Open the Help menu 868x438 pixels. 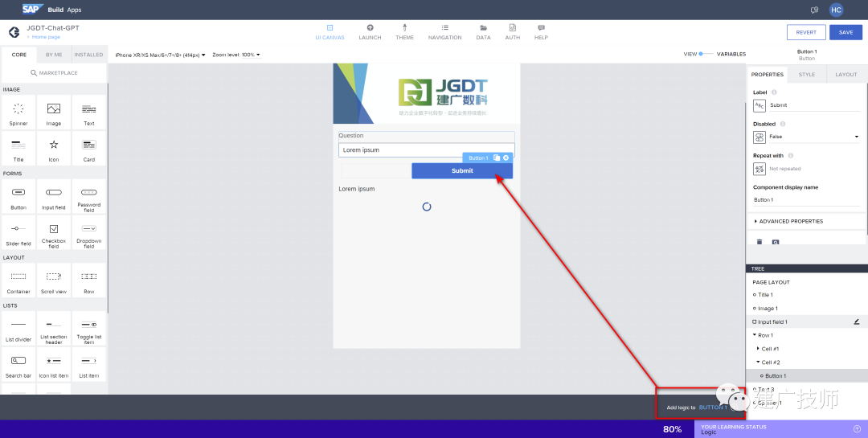[542, 32]
